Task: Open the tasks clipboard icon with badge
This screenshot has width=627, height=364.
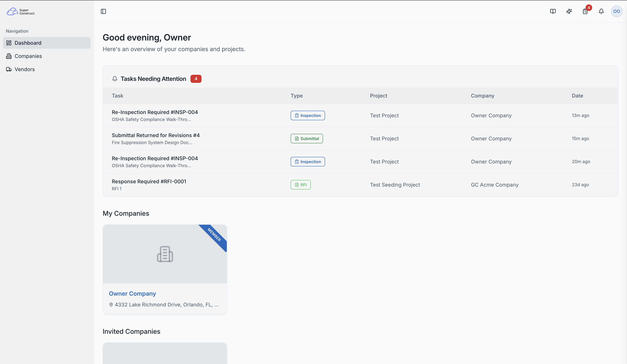Action: point(585,11)
